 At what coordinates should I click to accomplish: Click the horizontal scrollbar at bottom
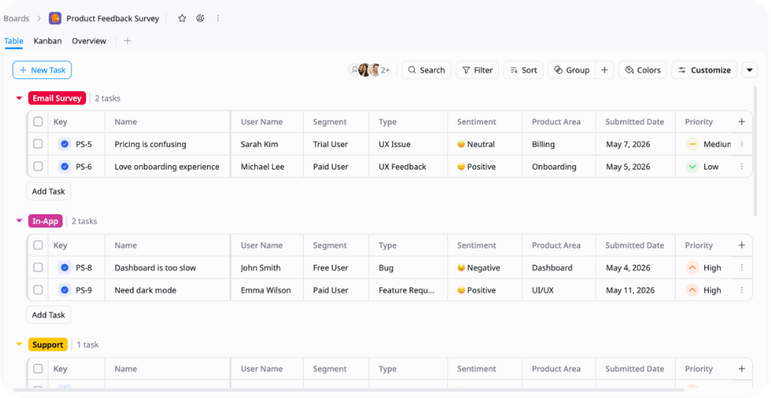[x=349, y=390]
